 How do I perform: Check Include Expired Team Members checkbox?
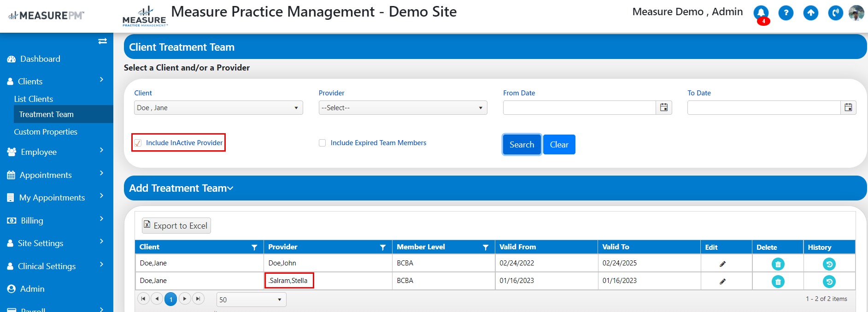pyautogui.click(x=323, y=143)
